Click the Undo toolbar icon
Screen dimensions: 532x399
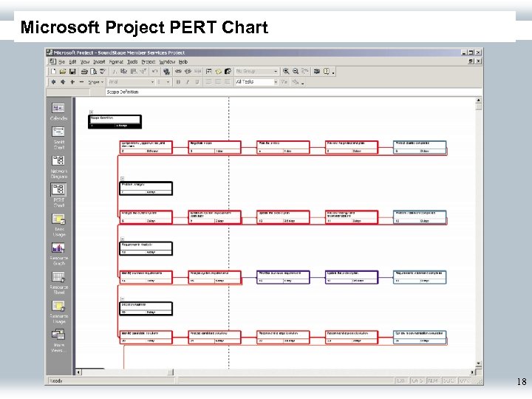tap(154, 71)
